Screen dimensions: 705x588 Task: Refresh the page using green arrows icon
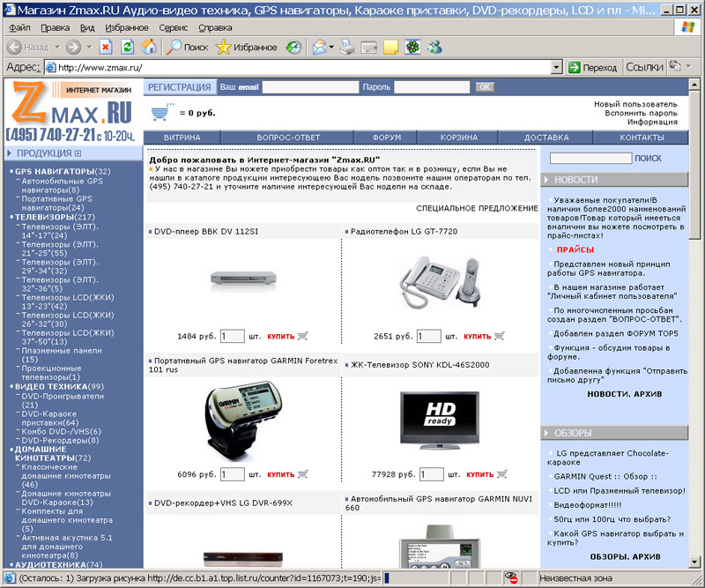[127, 47]
